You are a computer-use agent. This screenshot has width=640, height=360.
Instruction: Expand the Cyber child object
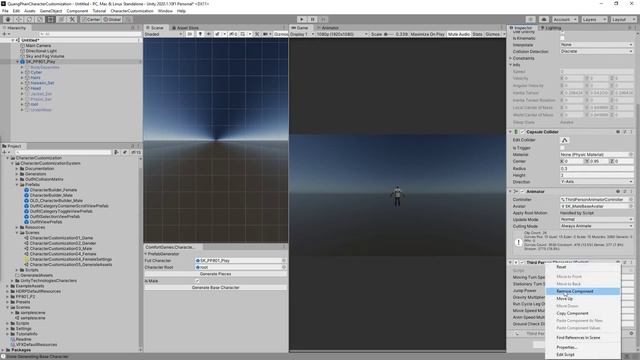pos(22,72)
